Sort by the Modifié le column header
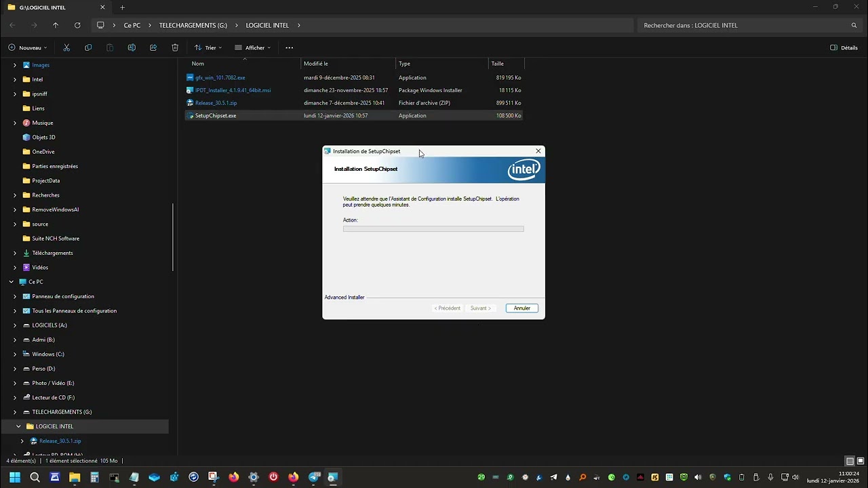The image size is (868, 488). coord(348,64)
